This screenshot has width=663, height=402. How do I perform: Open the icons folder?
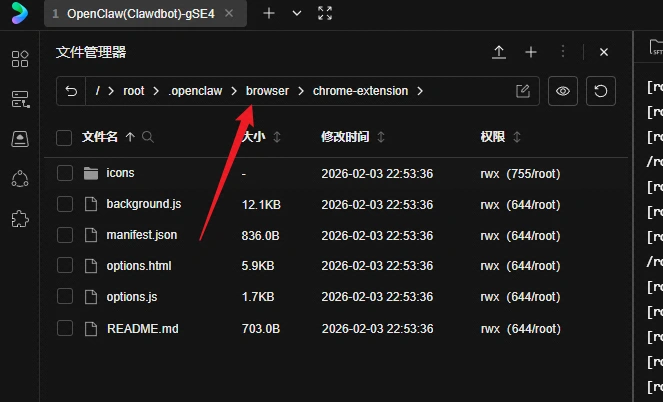[120, 173]
